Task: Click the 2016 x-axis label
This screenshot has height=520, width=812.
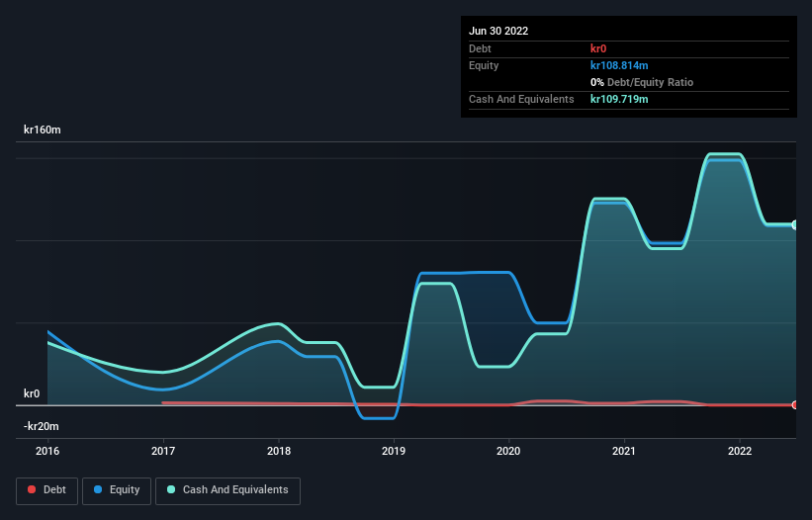Action: coord(47,451)
